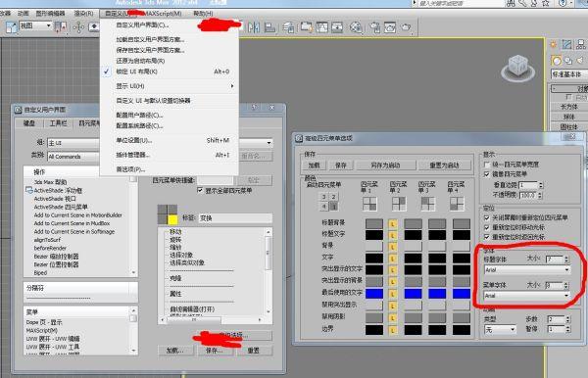Open the animation 类型 dropdown showing 无

pos(500,330)
